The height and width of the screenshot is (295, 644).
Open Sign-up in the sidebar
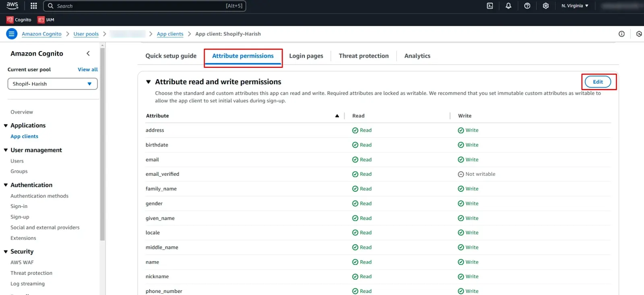click(20, 217)
